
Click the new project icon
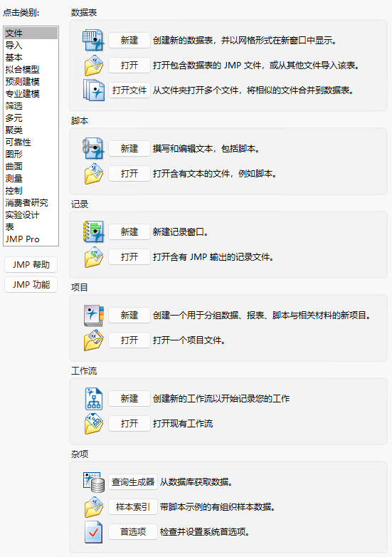[94, 315]
